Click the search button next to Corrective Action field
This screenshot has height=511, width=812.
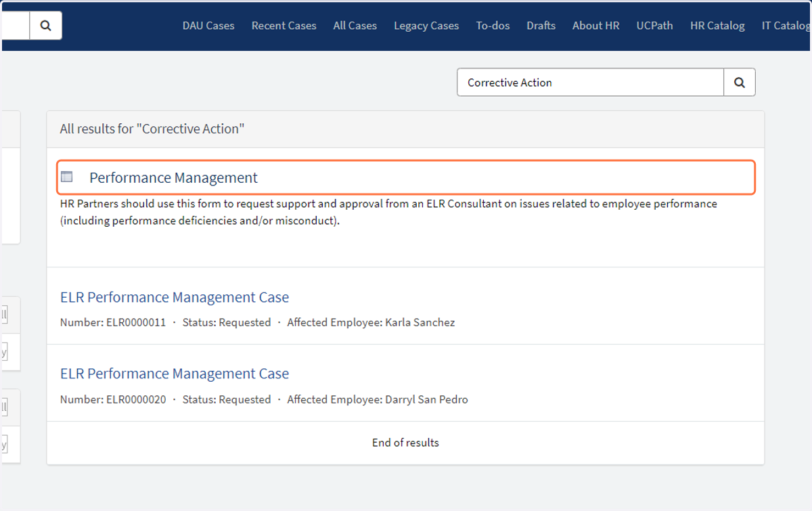coord(740,83)
